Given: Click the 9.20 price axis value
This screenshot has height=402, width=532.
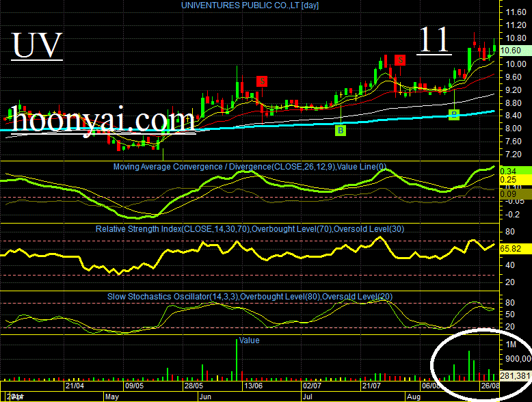Looking at the screenshot, I should (x=514, y=90).
